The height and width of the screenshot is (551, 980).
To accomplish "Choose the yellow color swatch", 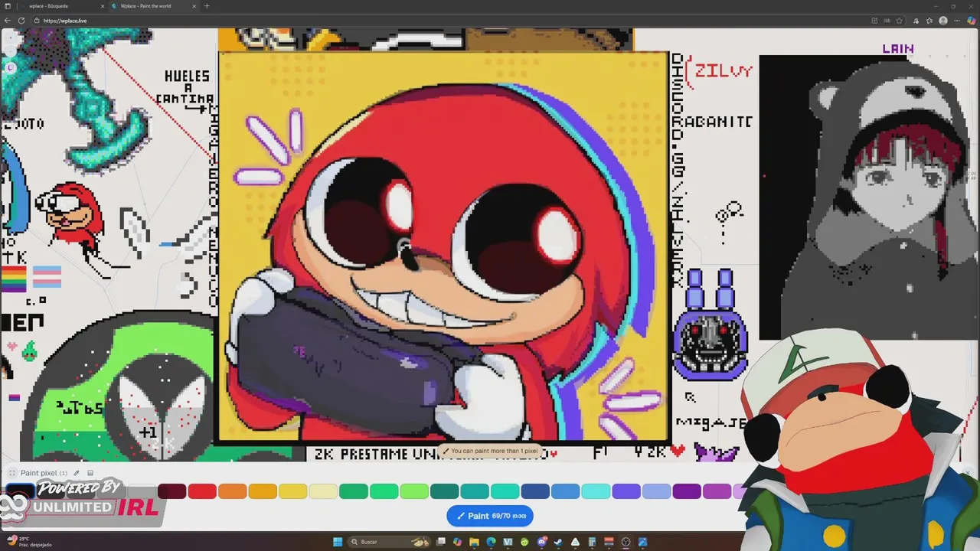I will (x=292, y=491).
